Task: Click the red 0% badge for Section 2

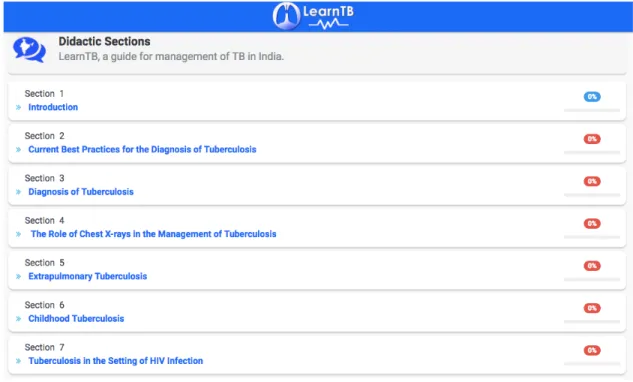Action: 592,139
